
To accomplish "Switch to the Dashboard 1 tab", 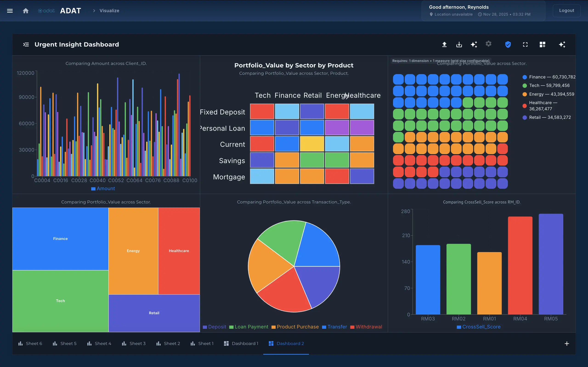I will point(245,343).
